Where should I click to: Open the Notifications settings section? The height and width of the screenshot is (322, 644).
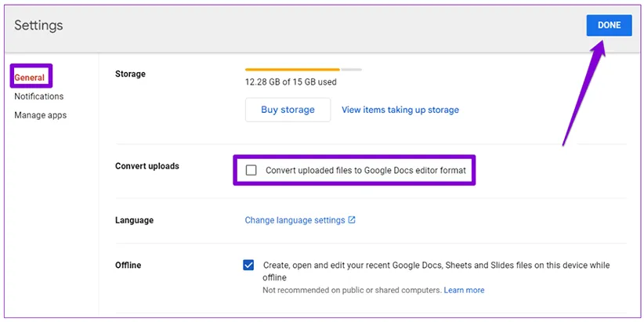coord(38,96)
